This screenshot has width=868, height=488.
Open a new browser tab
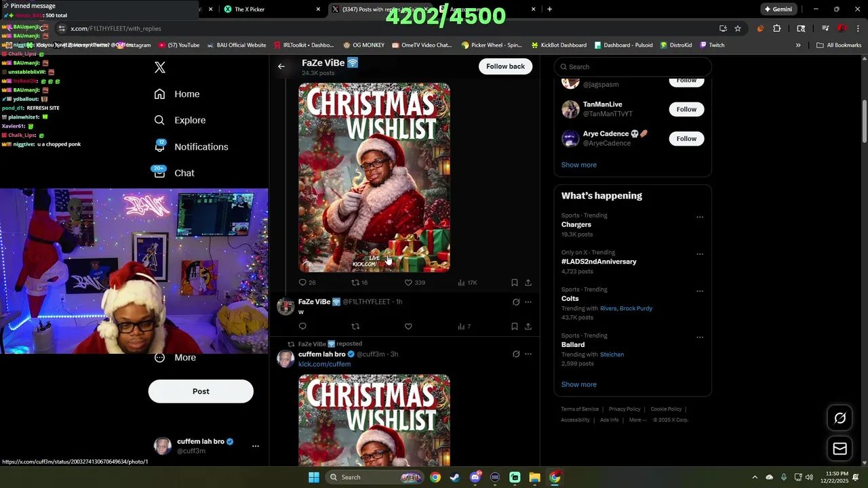click(549, 9)
